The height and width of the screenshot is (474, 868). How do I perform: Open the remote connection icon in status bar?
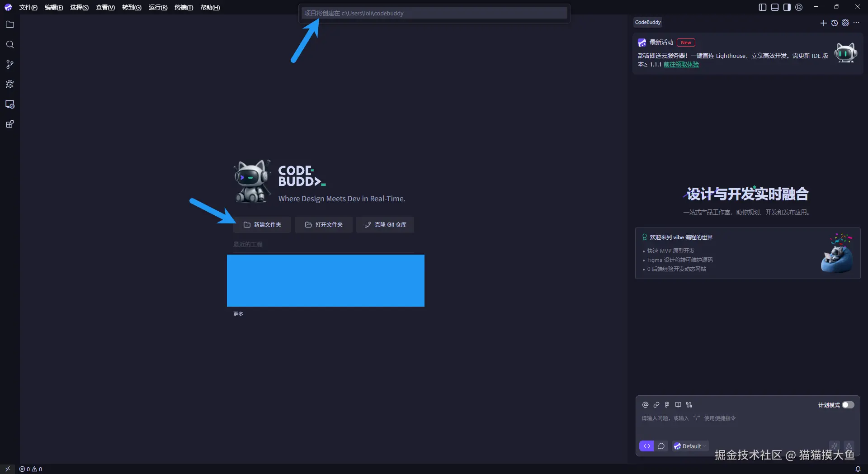pyautogui.click(x=7, y=469)
